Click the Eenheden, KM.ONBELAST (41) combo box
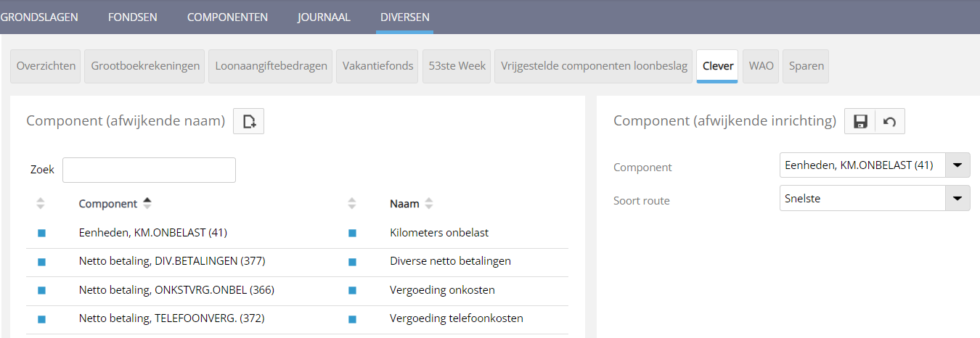 coord(861,165)
